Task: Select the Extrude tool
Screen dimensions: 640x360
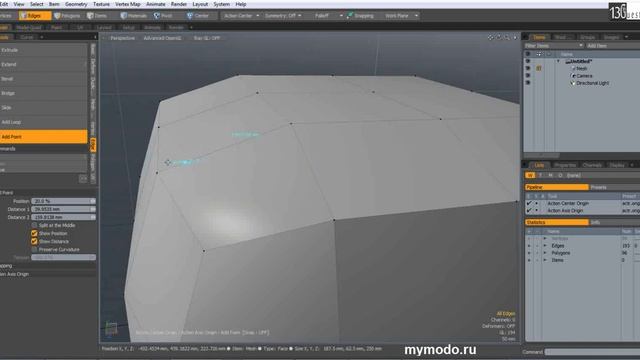Action: pos(43,50)
